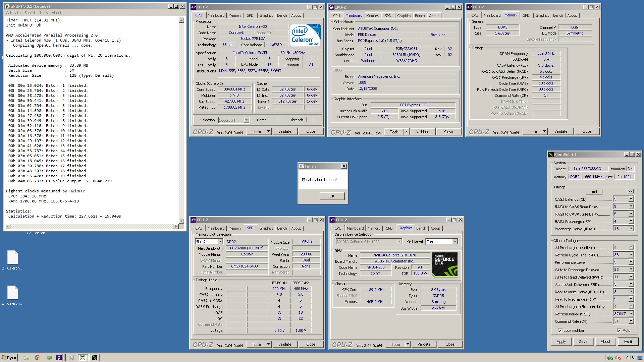The image size is (644, 362).
Task: Click the green circuit board taskbar icon
Action: point(49,358)
